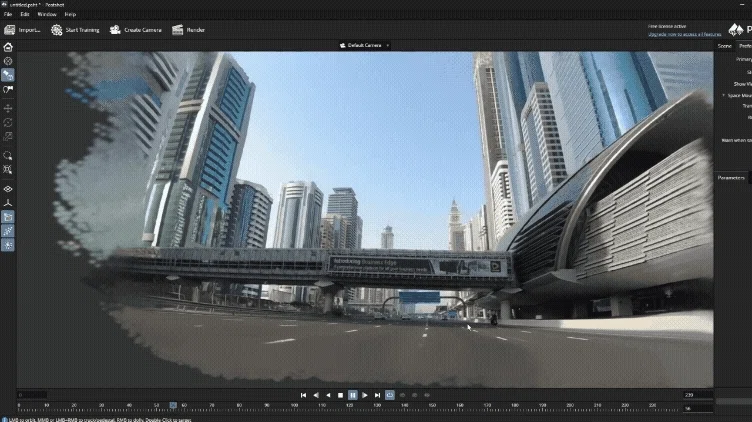Image resolution: width=752 pixels, height=422 pixels.
Task: Select the camera placement tool icon
Action: [x=8, y=89]
